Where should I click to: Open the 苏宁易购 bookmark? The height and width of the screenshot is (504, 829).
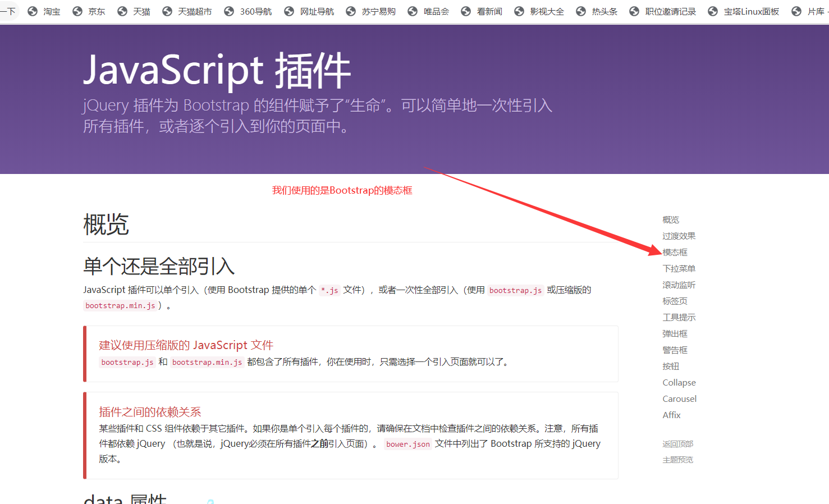coord(379,11)
